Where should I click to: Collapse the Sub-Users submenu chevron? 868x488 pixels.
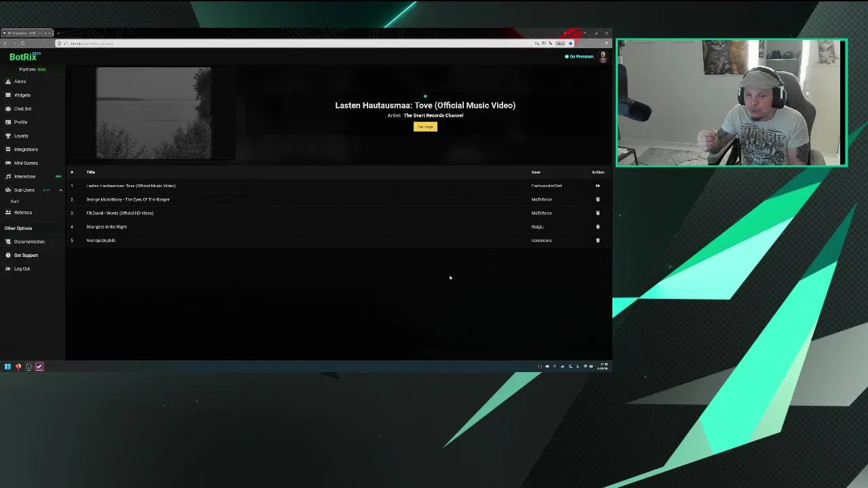[x=60, y=190]
